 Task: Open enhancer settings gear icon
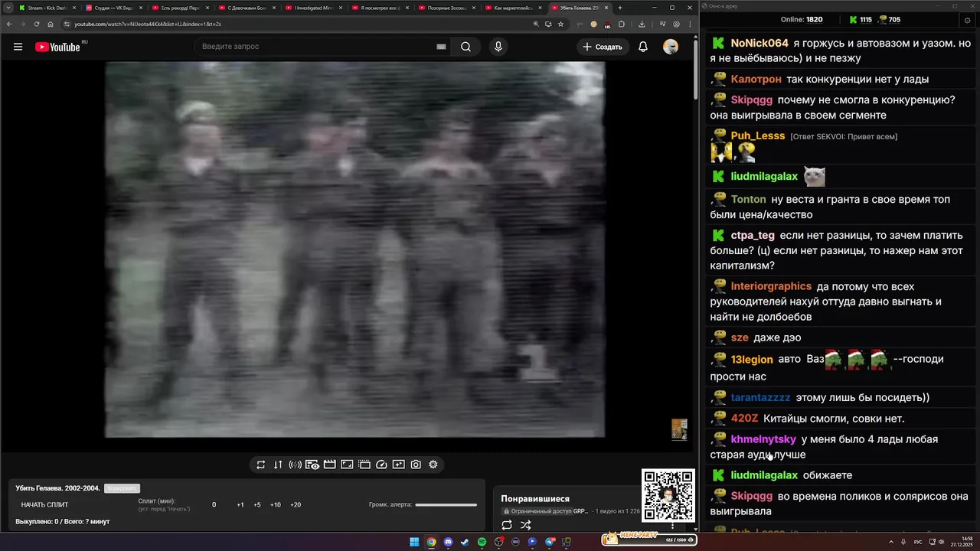click(x=433, y=465)
